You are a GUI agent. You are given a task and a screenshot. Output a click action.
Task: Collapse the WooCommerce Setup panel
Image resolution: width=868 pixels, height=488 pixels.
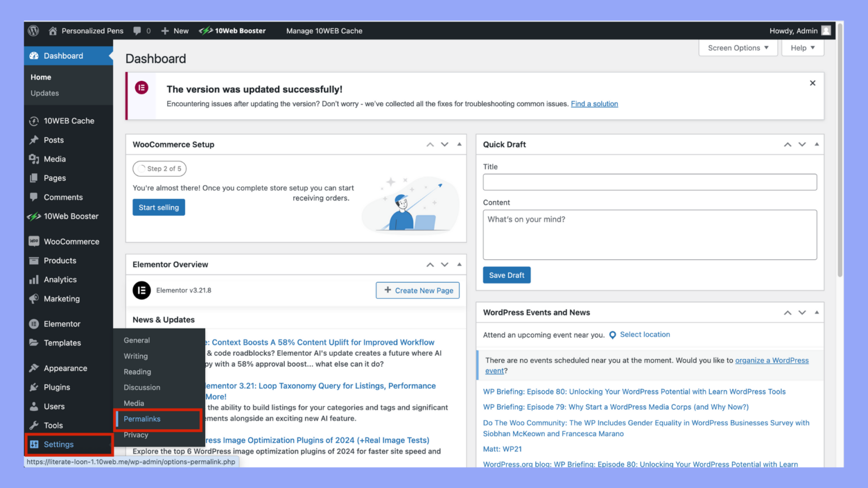(x=459, y=145)
